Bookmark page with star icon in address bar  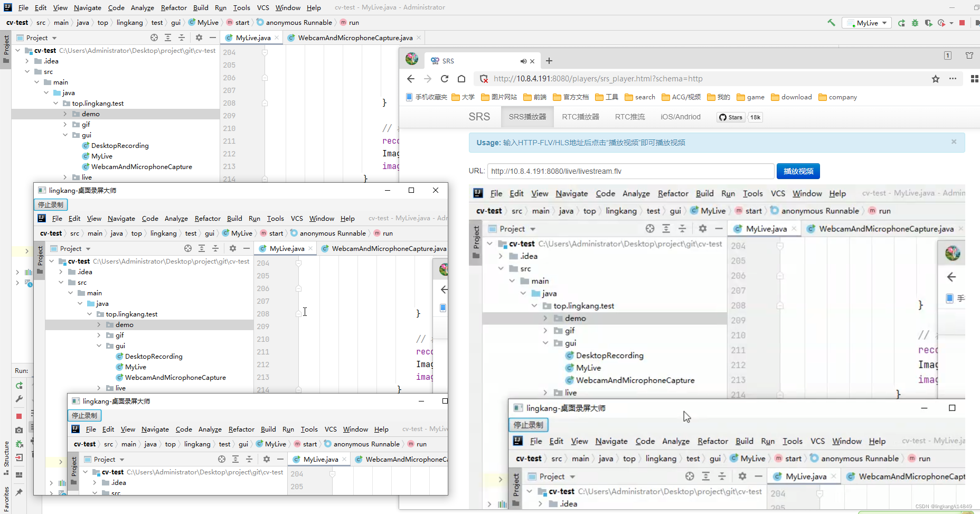936,79
